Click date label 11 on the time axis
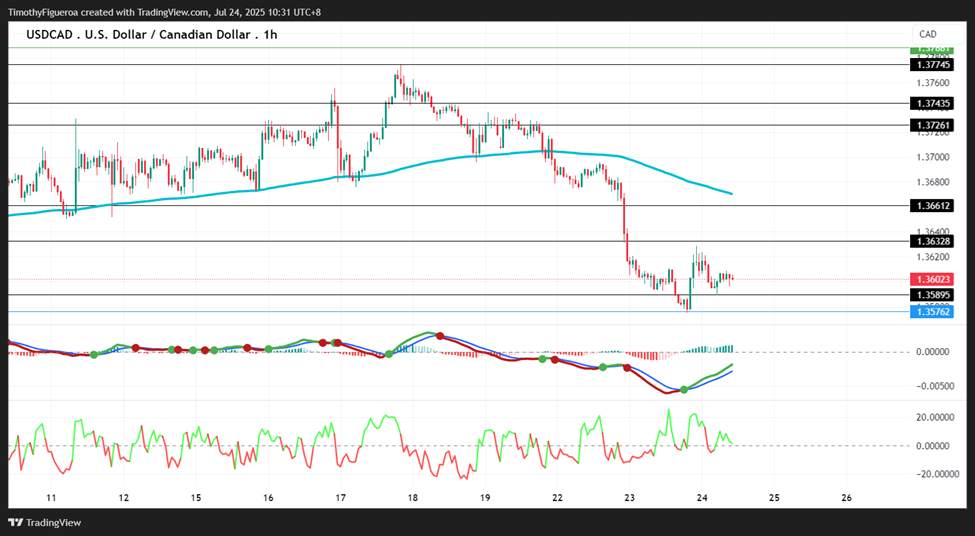This screenshot has width=975, height=536. [x=52, y=498]
